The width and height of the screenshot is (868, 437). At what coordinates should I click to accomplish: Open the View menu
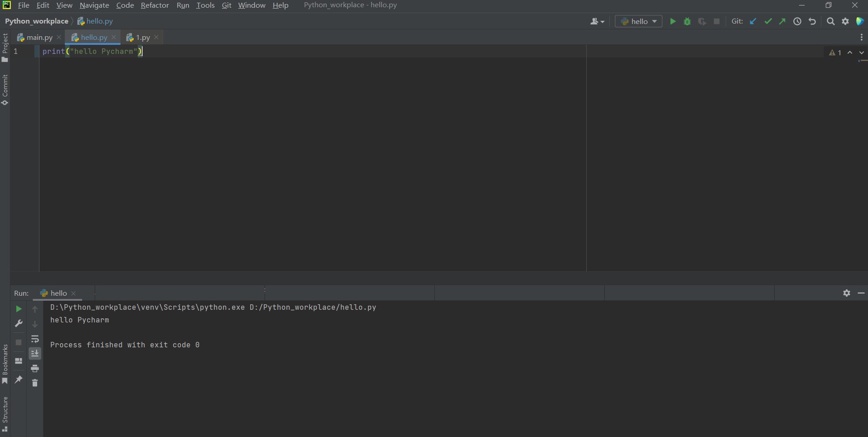tap(64, 5)
